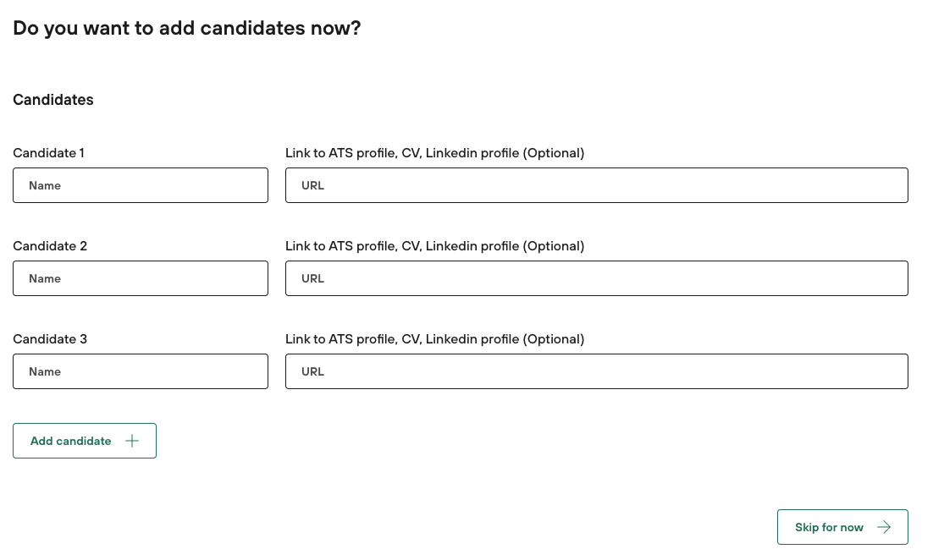Focus the Candidate 1 Name field

point(141,185)
